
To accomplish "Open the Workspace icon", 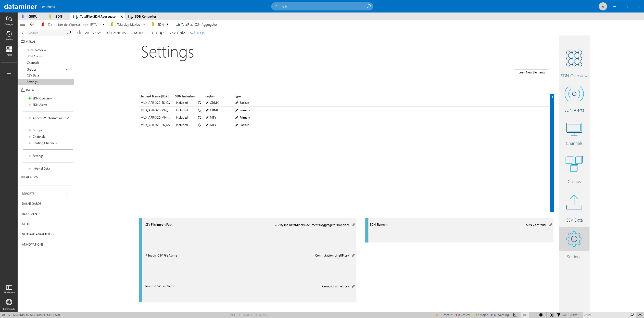I will 9,289.
